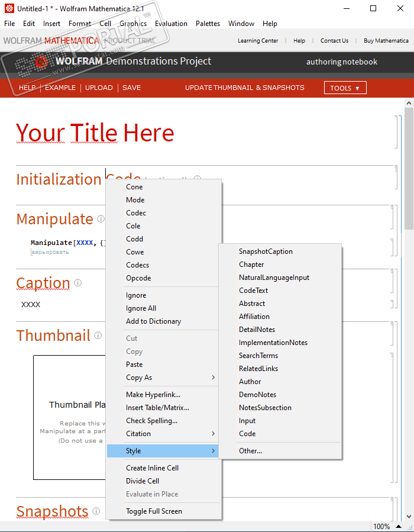Viewport: 414px width, 532px height.
Task: Click the magnification arrow icon next to 100%
Action: click(x=399, y=526)
